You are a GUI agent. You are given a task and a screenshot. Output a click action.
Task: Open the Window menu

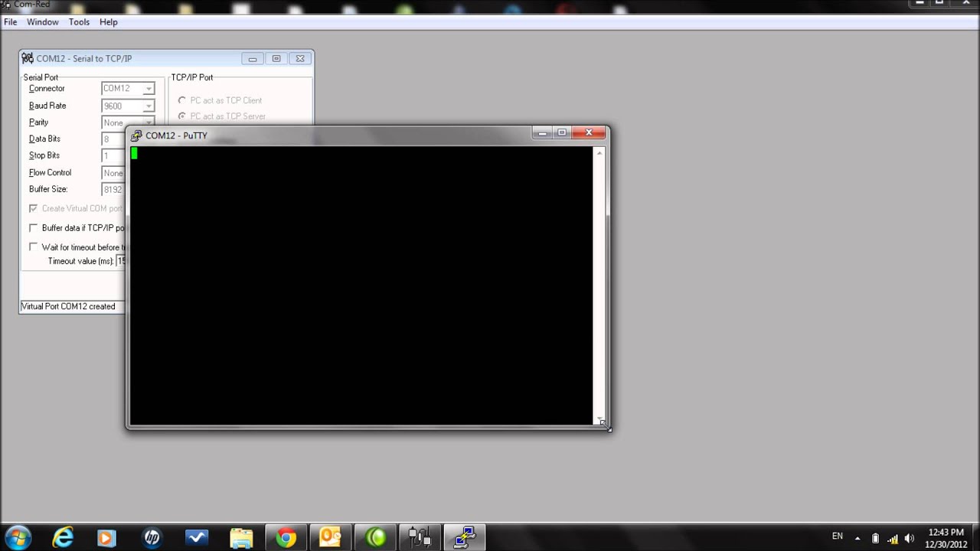pyautogui.click(x=43, y=22)
